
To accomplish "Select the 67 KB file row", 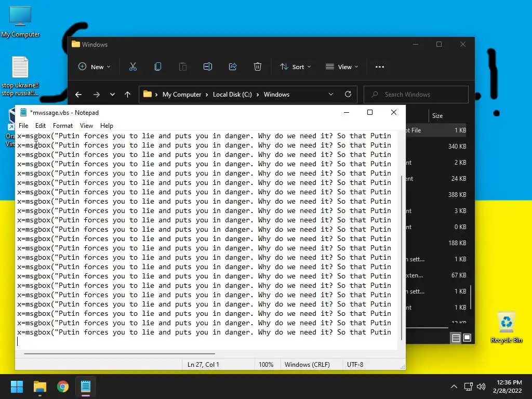I will click(x=436, y=275).
